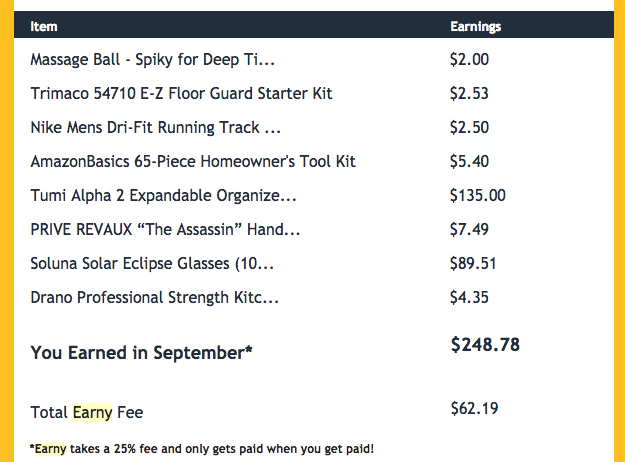Select the $89.51 earnings value
Viewport: 625px width, 462px height.
pyautogui.click(x=474, y=263)
